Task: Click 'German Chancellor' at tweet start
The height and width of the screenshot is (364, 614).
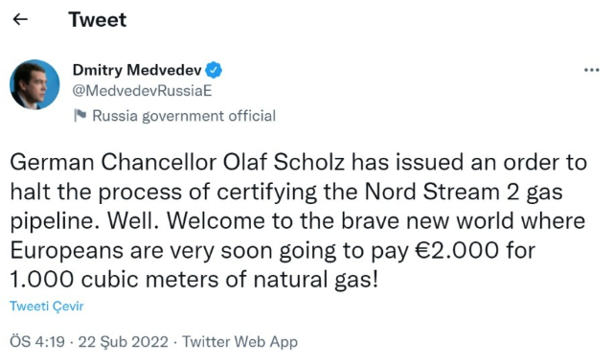Action: 113,162
